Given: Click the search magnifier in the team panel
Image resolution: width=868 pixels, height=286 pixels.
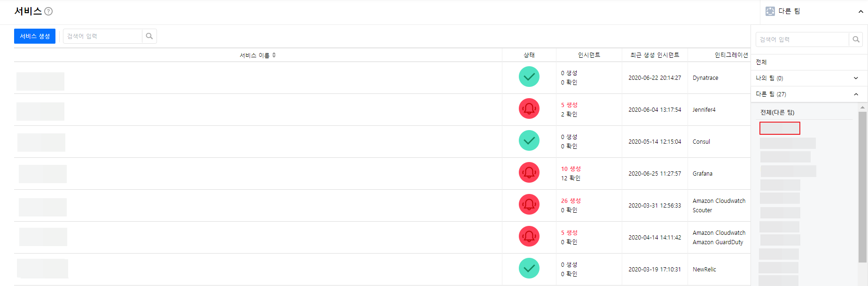Looking at the screenshot, I should (x=856, y=39).
